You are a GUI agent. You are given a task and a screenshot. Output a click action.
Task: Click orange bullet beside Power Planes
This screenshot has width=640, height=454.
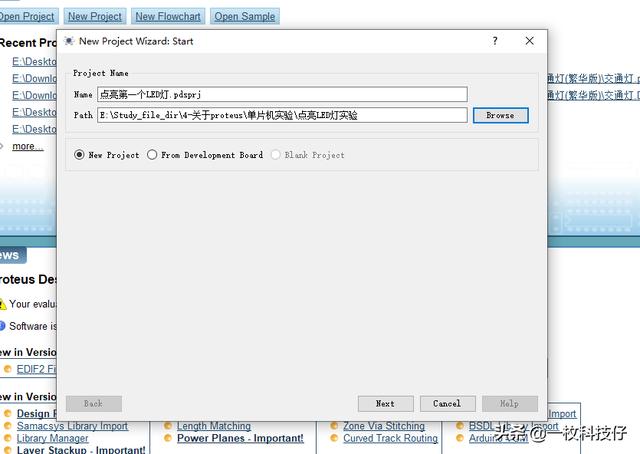167,438
